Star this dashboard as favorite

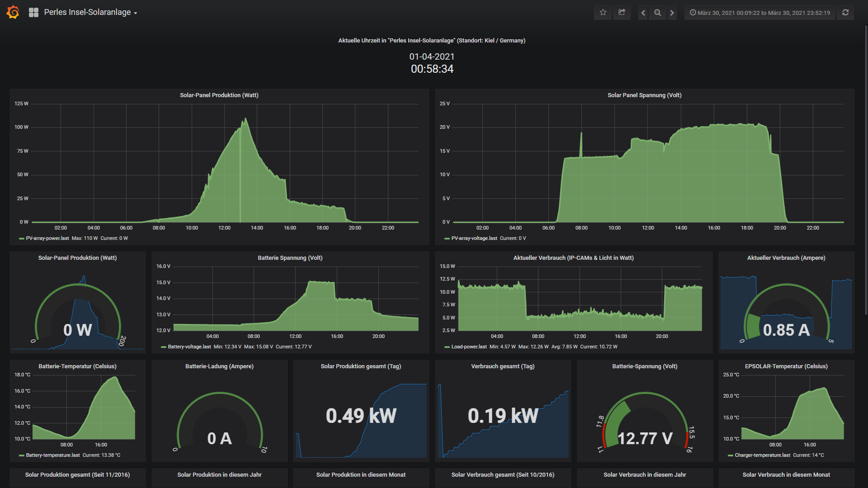click(603, 13)
